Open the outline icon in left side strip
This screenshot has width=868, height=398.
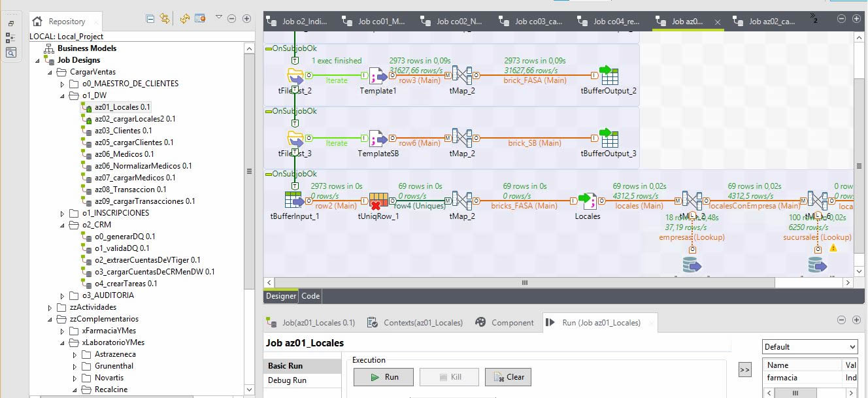coord(10,39)
